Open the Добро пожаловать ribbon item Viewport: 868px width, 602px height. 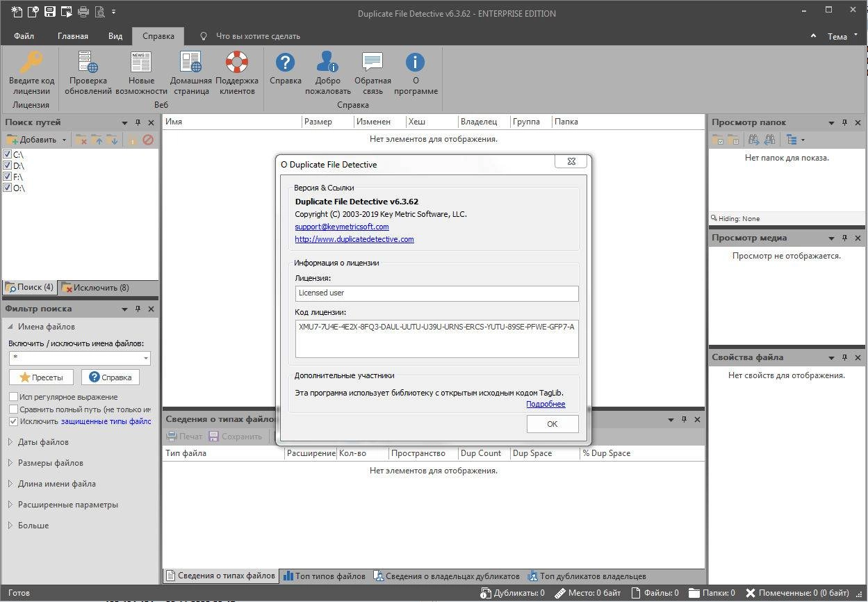coord(328,73)
